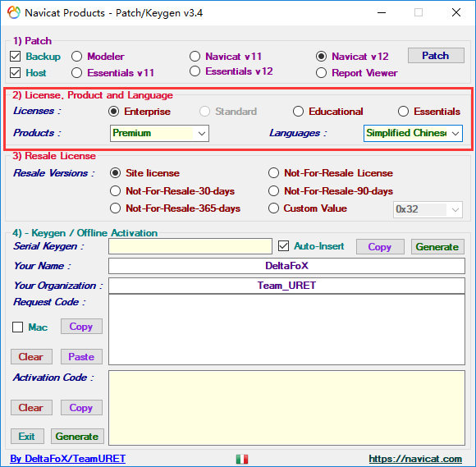Click the bottom Generate activation button
Viewport: 476px width, 467px height.
(77, 437)
